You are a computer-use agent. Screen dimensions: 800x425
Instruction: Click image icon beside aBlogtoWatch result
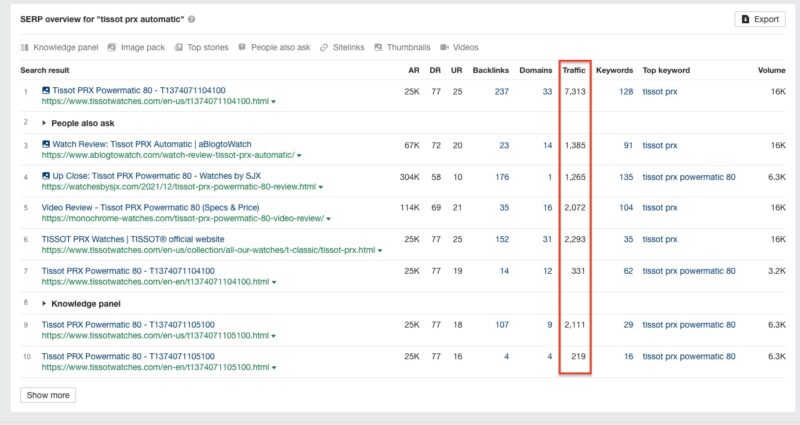coord(46,144)
